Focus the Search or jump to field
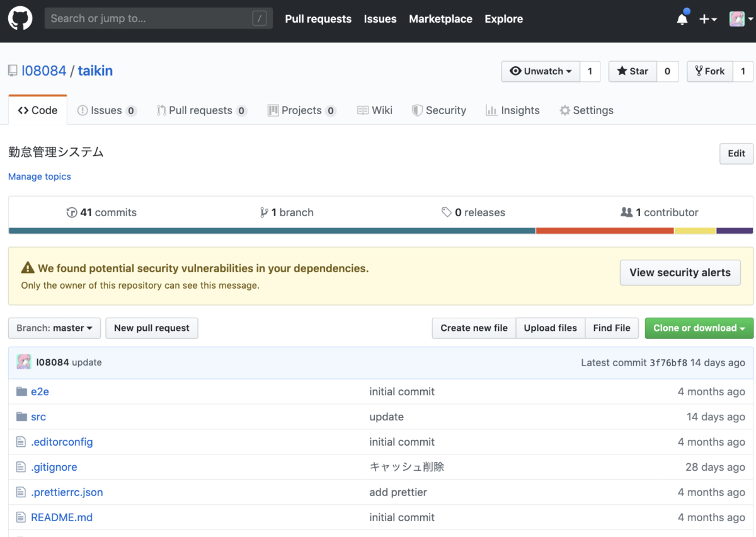The height and width of the screenshot is (537, 756). pyautogui.click(x=151, y=18)
